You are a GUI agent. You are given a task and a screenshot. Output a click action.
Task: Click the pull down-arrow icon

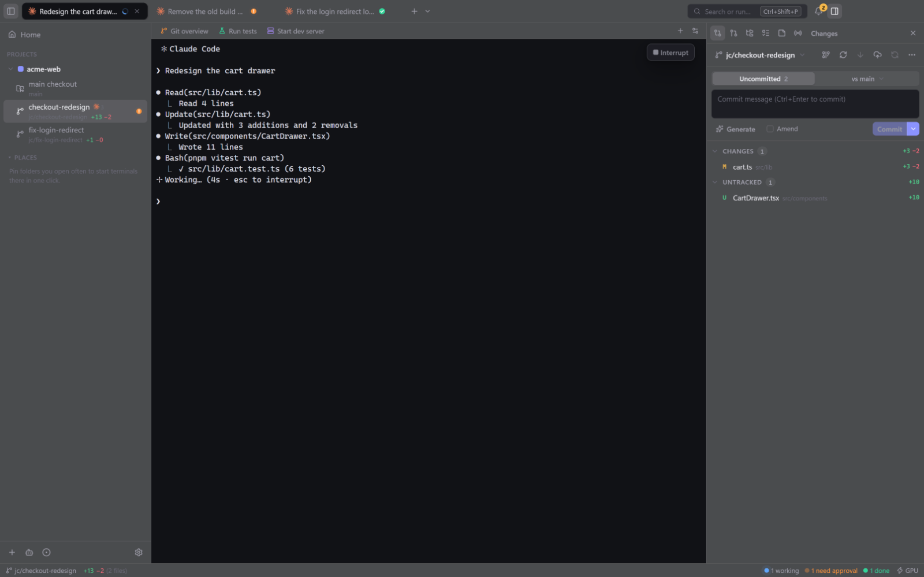pos(860,55)
